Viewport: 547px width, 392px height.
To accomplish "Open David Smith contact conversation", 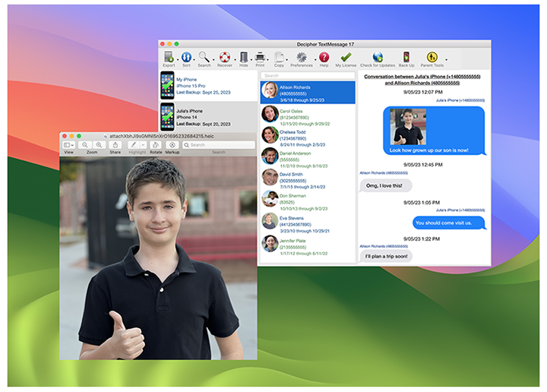I will click(308, 180).
